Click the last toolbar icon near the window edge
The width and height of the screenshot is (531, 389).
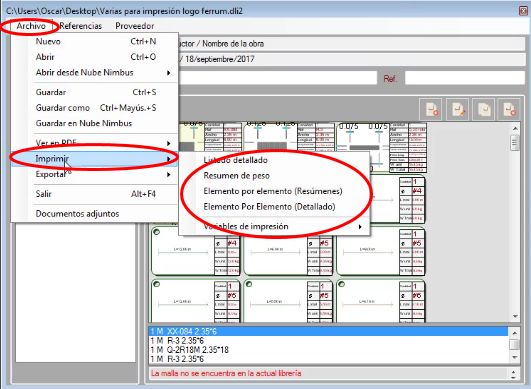pos(509,109)
